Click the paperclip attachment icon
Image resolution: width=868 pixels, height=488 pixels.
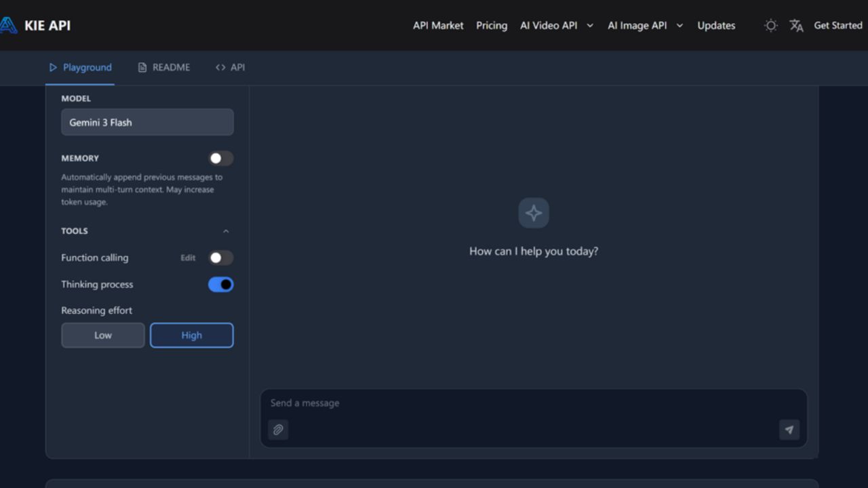click(x=278, y=430)
